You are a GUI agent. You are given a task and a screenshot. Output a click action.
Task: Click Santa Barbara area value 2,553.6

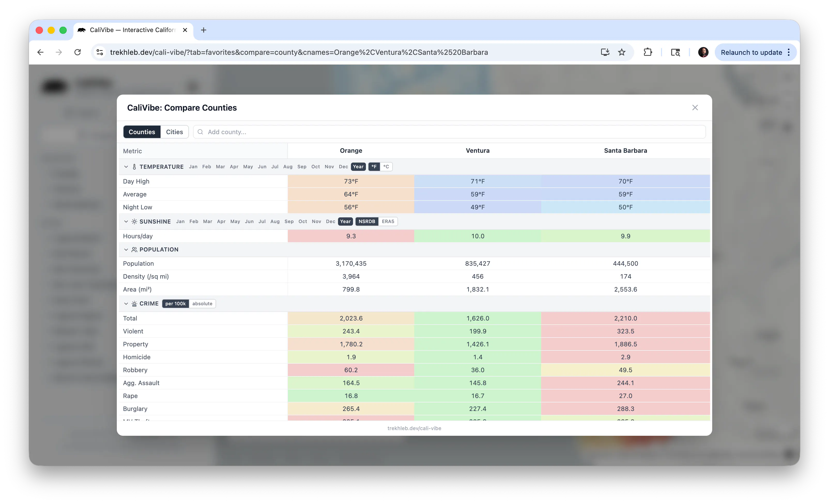tap(625, 289)
